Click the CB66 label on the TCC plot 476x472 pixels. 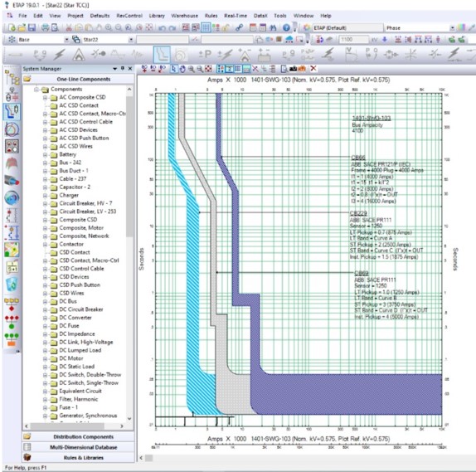[x=358, y=158]
